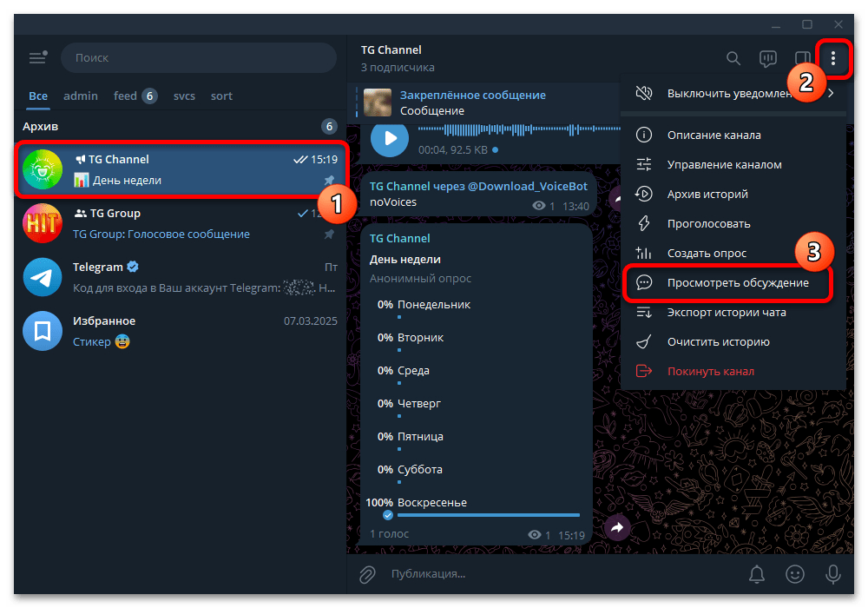868x608 pixels.
Task: Record voice message with microphone icon
Action: 833,574
